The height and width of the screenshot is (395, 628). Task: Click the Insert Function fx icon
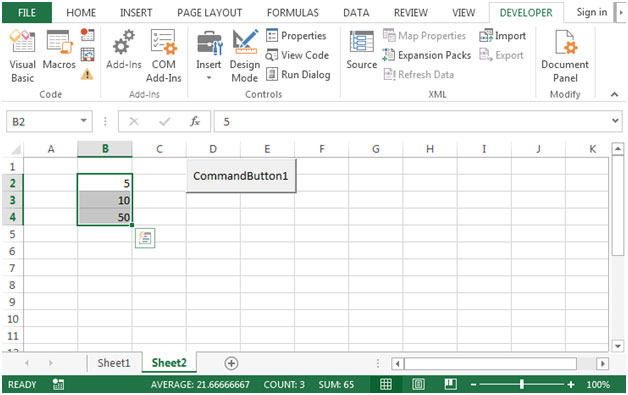195,121
